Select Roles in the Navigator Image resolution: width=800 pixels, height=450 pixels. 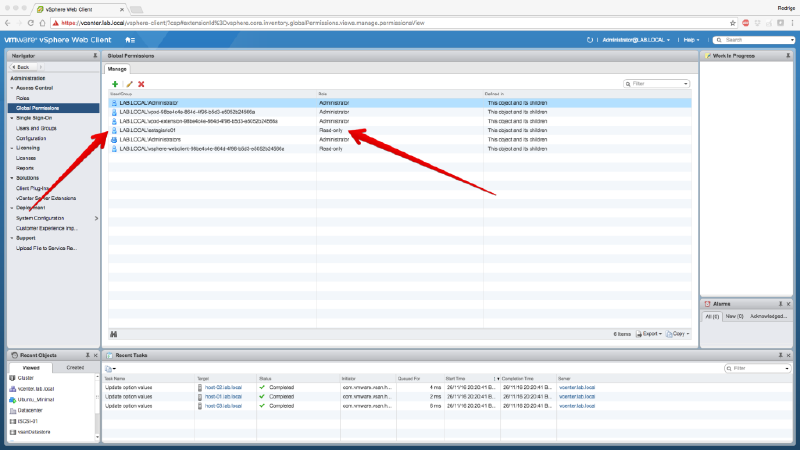[23, 98]
